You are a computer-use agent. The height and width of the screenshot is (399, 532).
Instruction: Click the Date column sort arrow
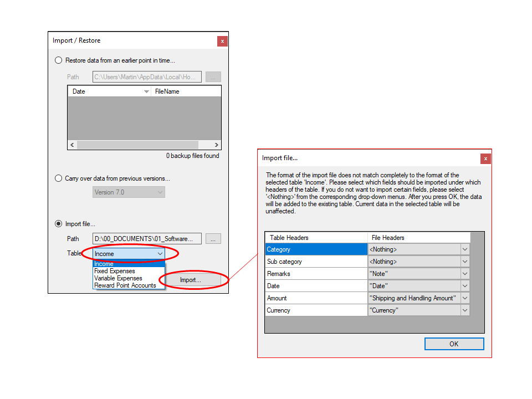pos(146,91)
